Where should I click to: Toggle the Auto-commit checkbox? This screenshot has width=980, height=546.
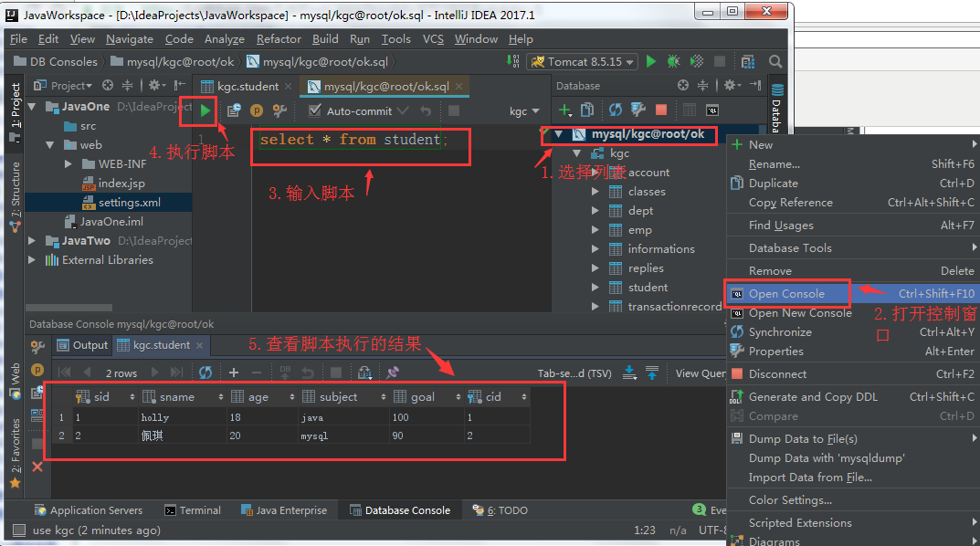(x=315, y=110)
